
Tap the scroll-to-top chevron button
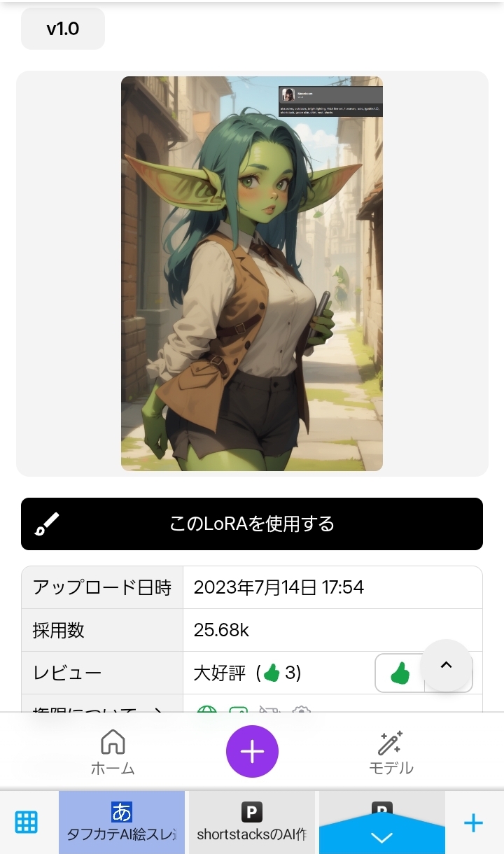pyautogui.click(x=446, y=666)
